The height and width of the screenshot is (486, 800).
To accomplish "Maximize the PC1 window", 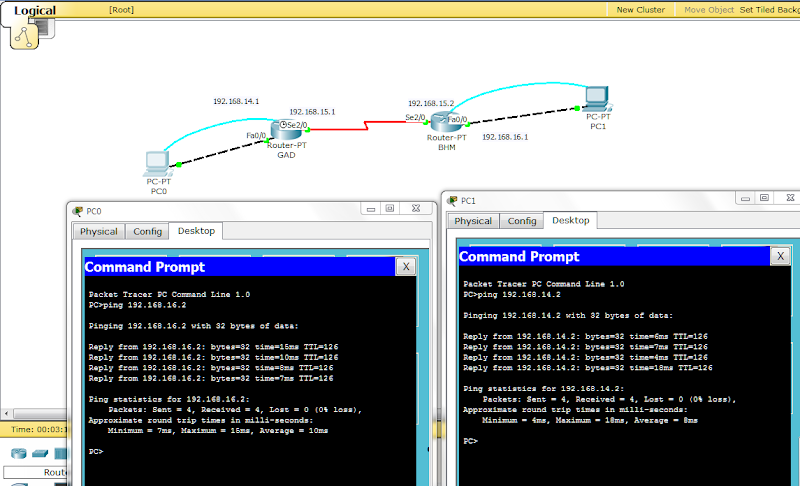I will coord(764,198).
